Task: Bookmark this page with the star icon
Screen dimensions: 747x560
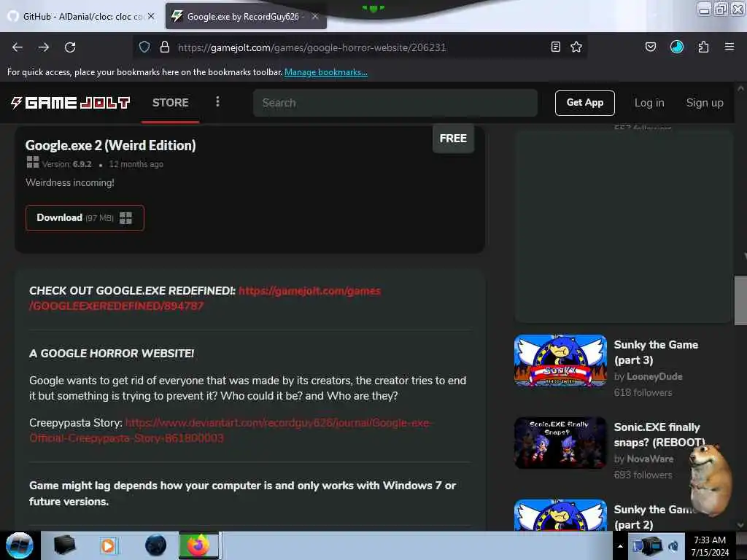Action: (x=576, y=47)
